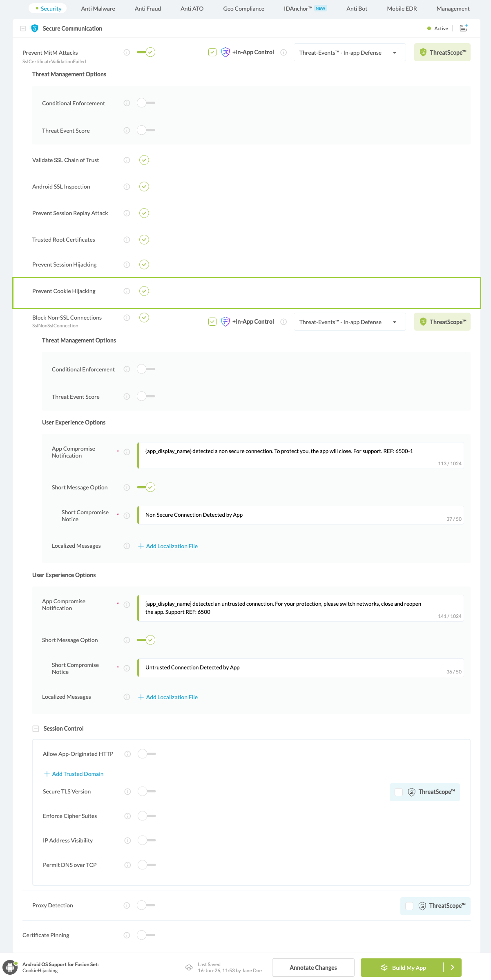Click the Annotate Changes button
Image resolution: width=491 pixels, height=980 pixels.
click(x=313, y=967)
